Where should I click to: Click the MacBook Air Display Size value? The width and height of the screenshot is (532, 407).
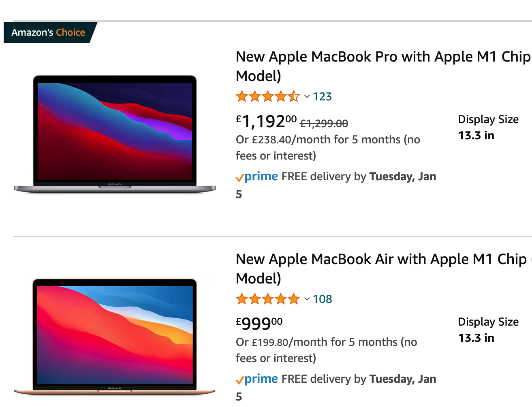476,338
